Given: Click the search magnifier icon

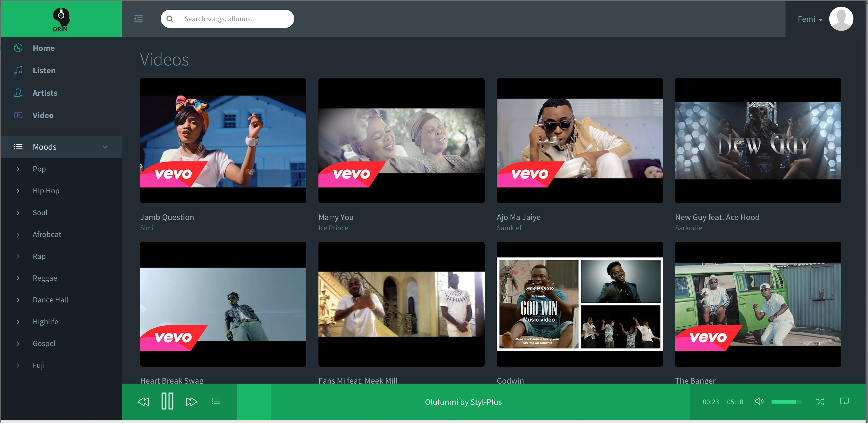Looking at the screenshot, I should click(170, 19).
